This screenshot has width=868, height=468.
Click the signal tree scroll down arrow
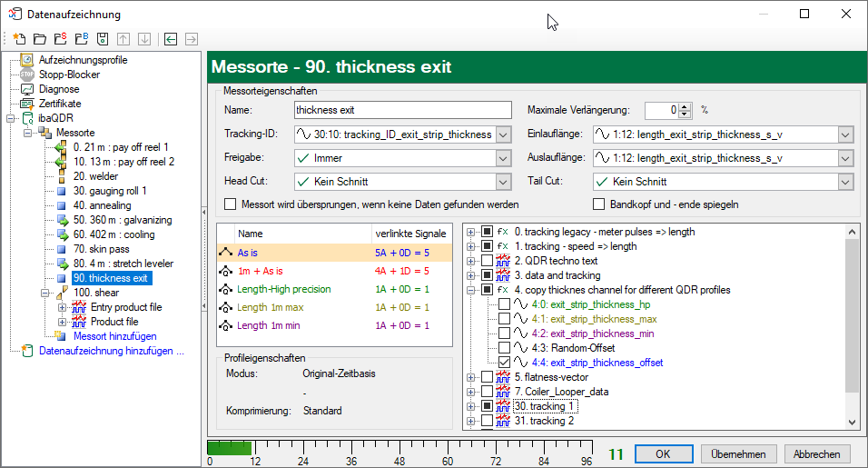click(x=852, y=422)
